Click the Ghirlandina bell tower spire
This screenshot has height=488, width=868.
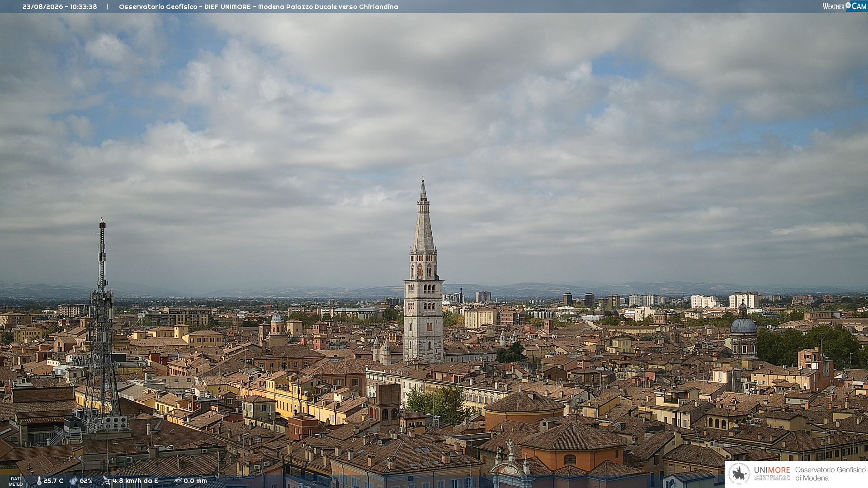pyautogui.click(x=423, y=217)
